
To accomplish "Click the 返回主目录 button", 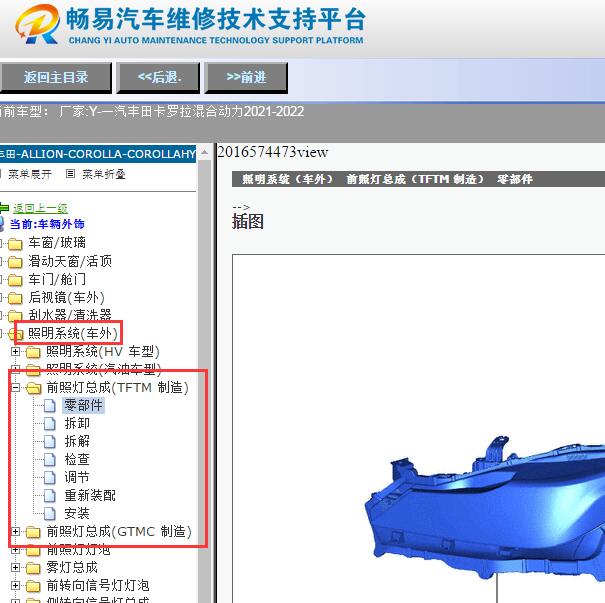I will tap(56, 78).
